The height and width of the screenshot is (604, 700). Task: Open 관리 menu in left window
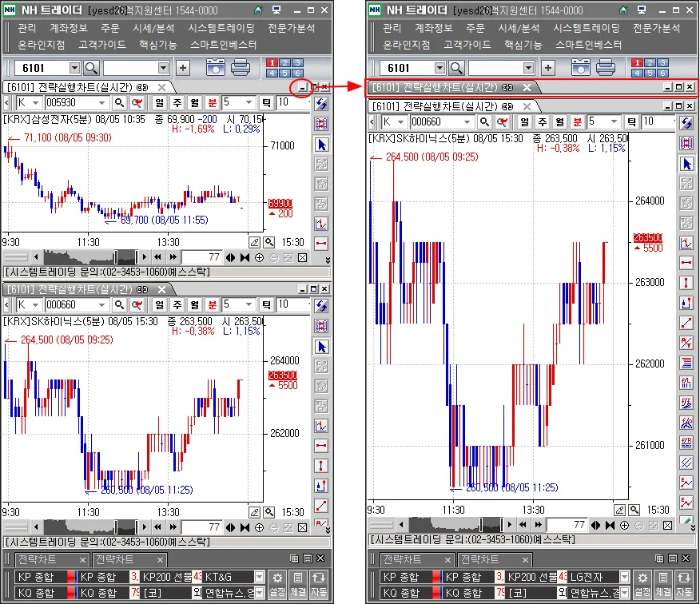pos(27,28)
